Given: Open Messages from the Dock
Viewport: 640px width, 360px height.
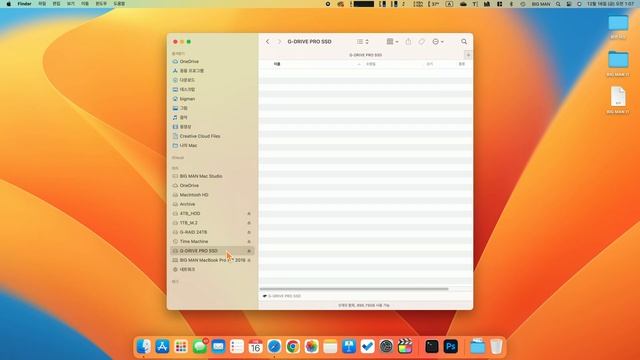Looking at the screenshot, I should click(200, 347).
